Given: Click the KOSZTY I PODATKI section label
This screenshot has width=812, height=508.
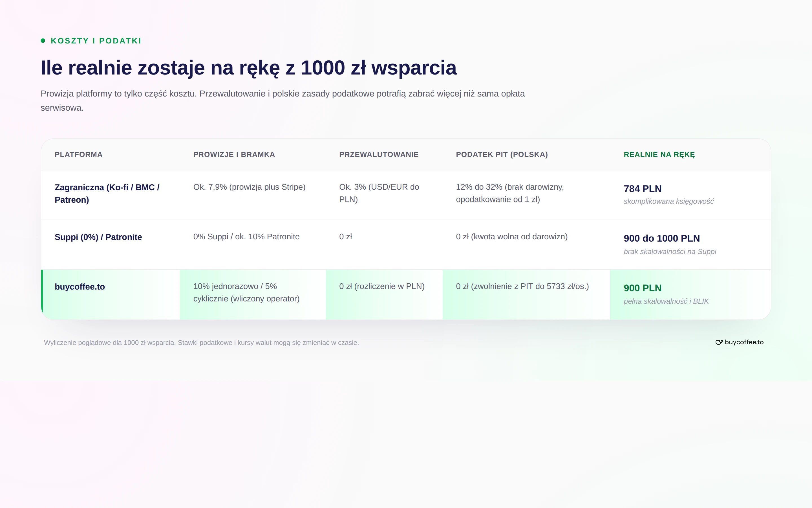Looking at the screenshot, I should tap(96, 41).
